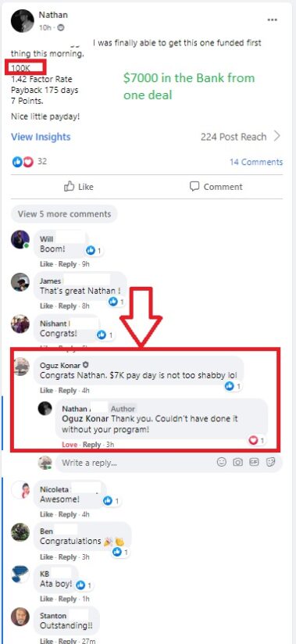296x644 pixels.
Task: Toggle Like on Oguz Konar's comment
Action: pyautogui.click(x=46, y=390)
